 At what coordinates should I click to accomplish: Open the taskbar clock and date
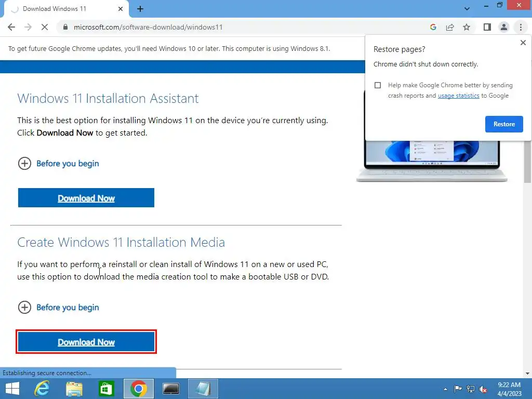509,389
